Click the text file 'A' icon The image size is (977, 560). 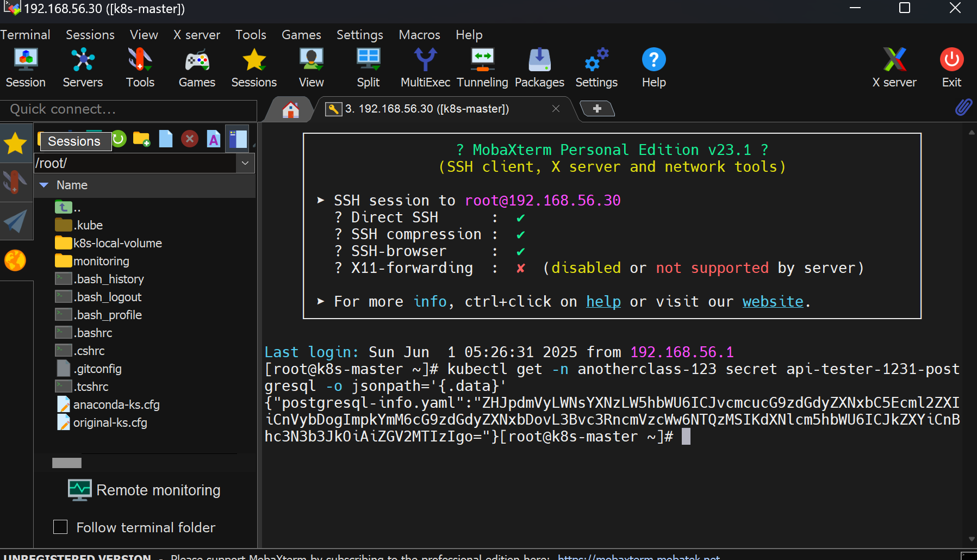pyautogui.click(x=214, y=139)
